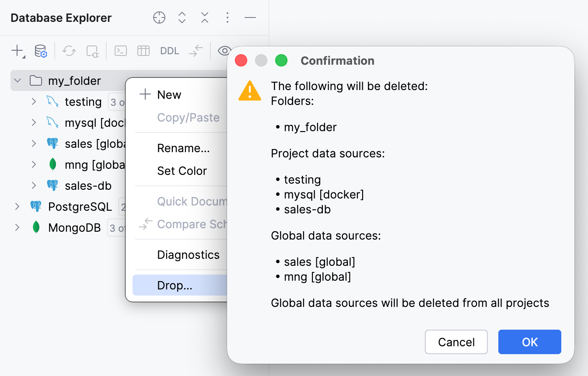Close the Confirmation dialog with red button

(241, 60)
